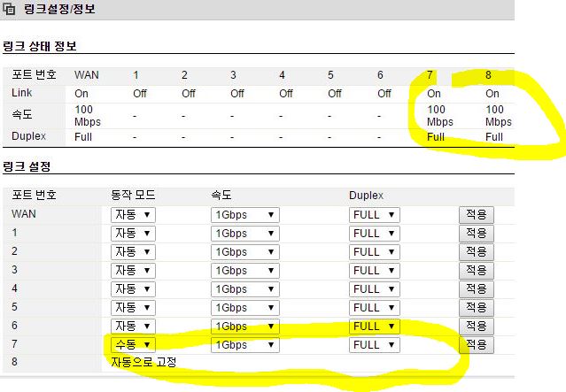The image size is (566, 392).
Task: Click 적용 button for port 3
Action: (477, 270)
